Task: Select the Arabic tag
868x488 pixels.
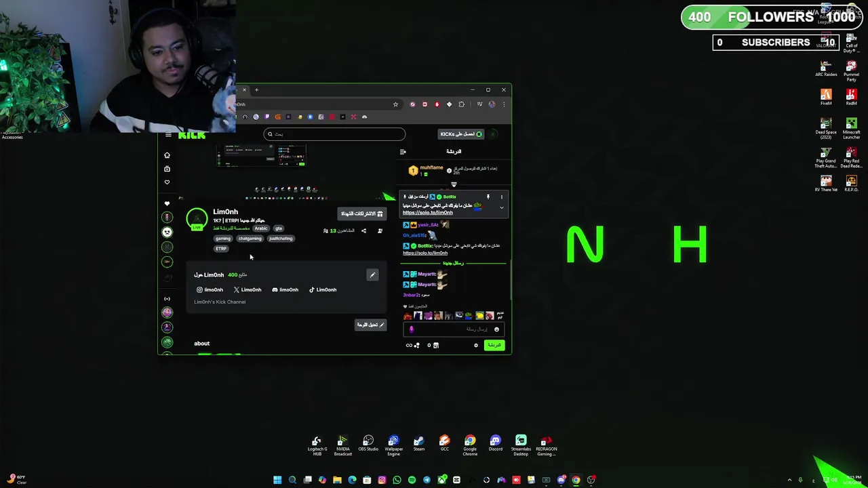Action: click(261, 228)
